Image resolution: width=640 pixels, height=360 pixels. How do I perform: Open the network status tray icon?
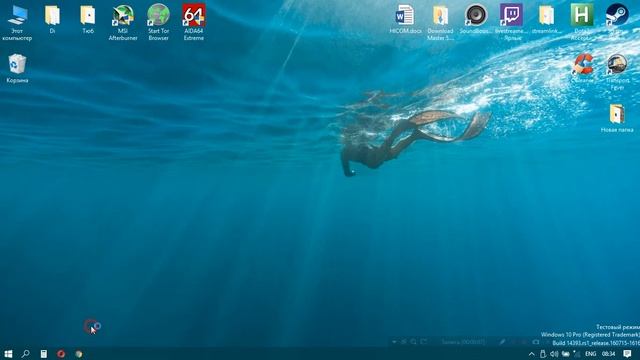click(577, 354)
